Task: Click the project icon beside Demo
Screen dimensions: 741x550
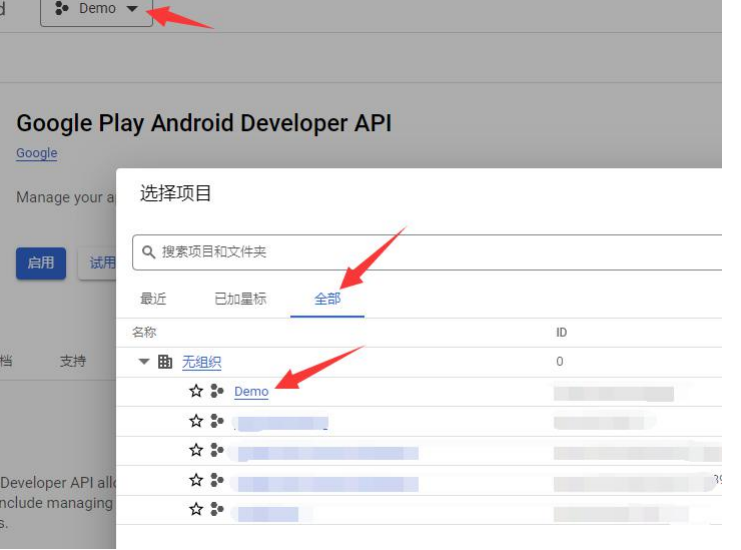Action: click(x=217, y=391)
